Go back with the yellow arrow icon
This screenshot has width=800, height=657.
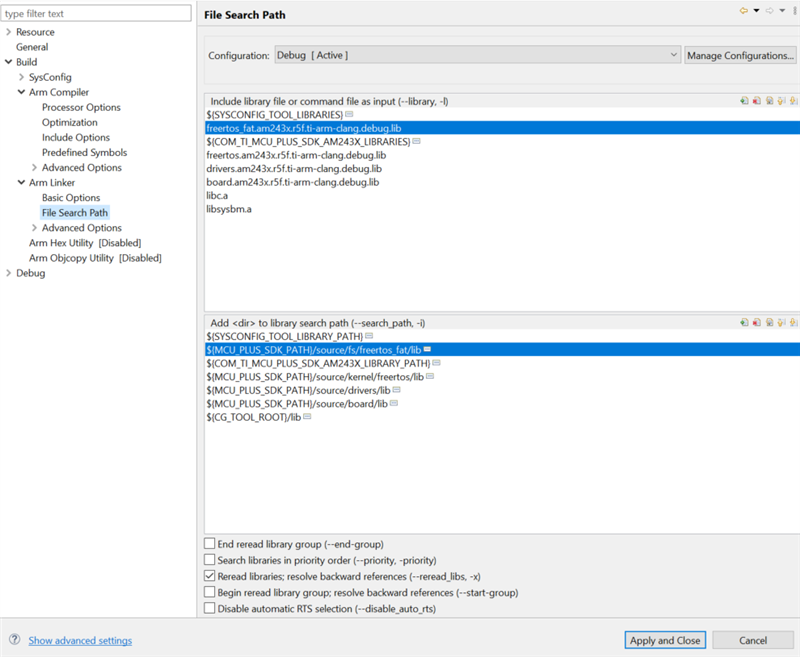744,11
